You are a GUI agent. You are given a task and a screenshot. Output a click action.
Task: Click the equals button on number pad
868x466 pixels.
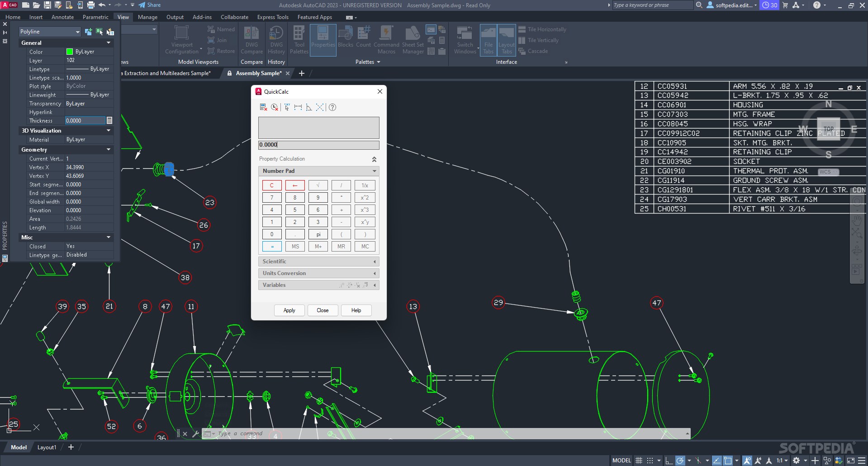pos(272,247)
